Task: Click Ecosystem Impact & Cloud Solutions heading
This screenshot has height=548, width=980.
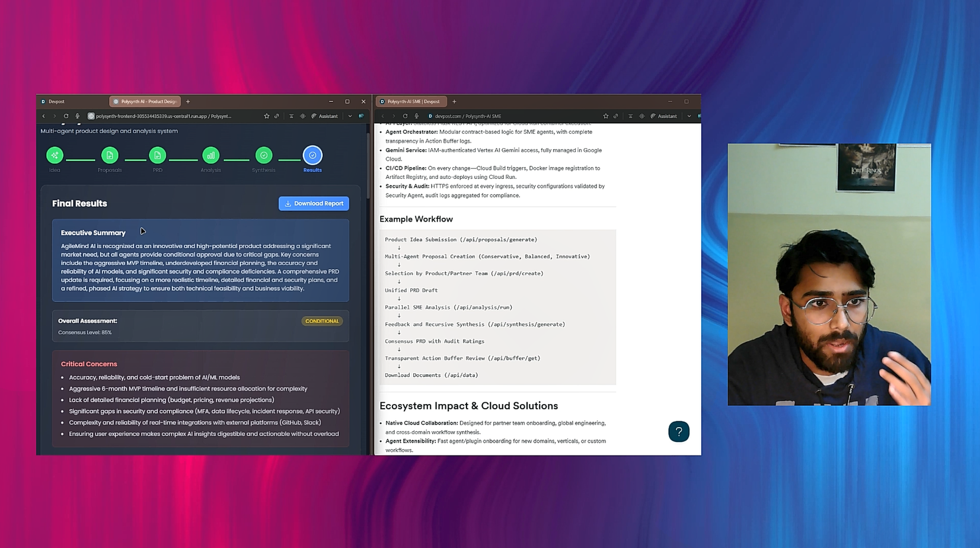Action: point(469,406)
